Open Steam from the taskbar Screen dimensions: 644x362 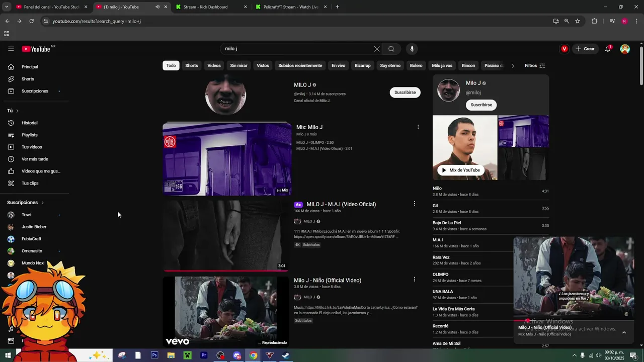286,355
